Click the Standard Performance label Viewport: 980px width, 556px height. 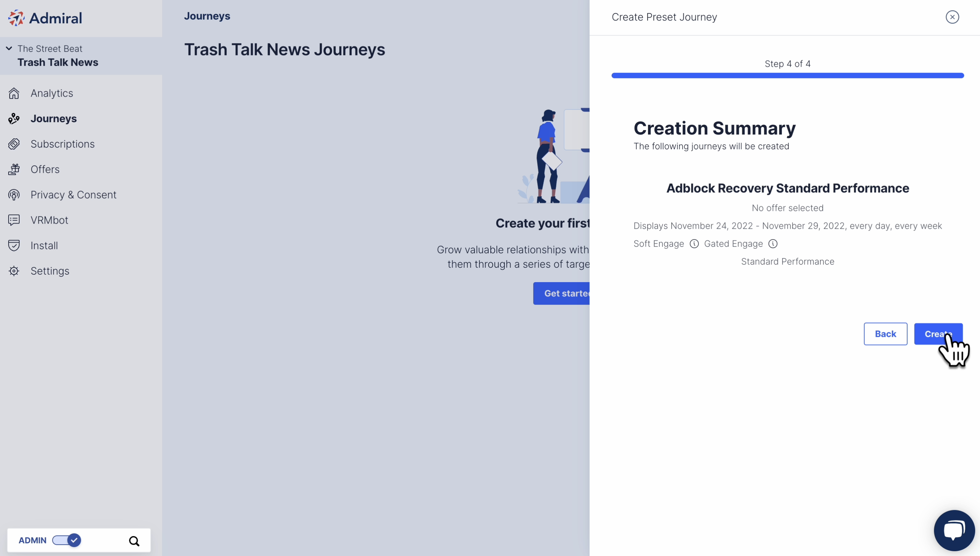click(787, 262)
